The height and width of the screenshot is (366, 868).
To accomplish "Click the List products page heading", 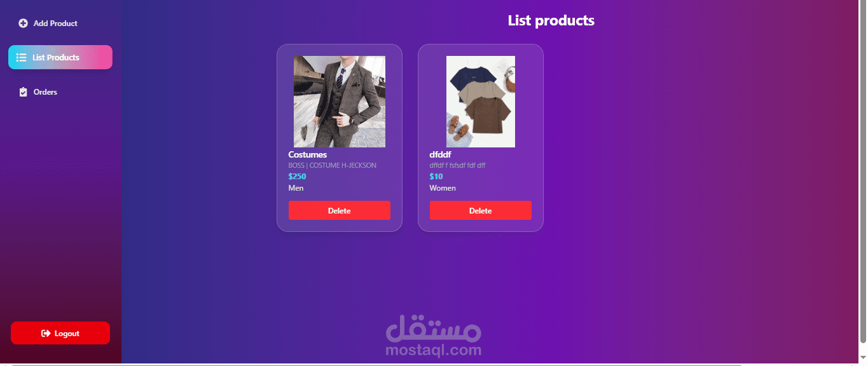I will coord(551,20).
